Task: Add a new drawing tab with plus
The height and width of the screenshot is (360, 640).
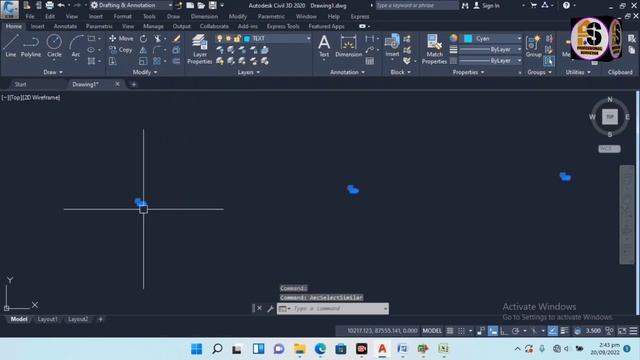Action: coord(133,84)
